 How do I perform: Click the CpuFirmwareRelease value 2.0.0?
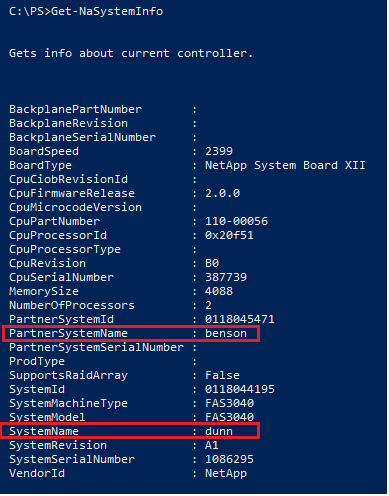(222, 193)
